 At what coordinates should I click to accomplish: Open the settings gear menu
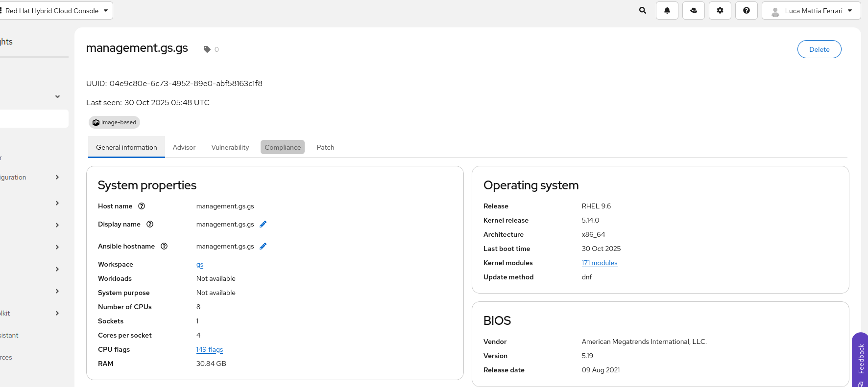click(x=720, y=10)
